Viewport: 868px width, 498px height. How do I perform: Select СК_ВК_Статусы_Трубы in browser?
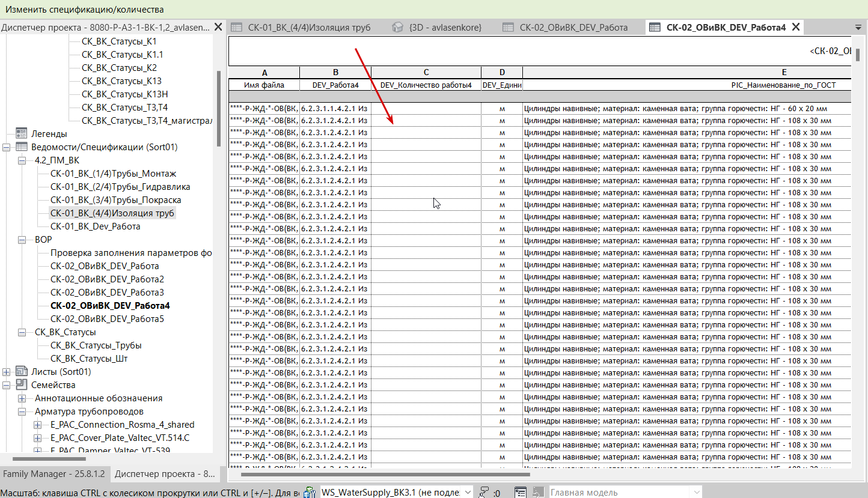click(96, 345)
